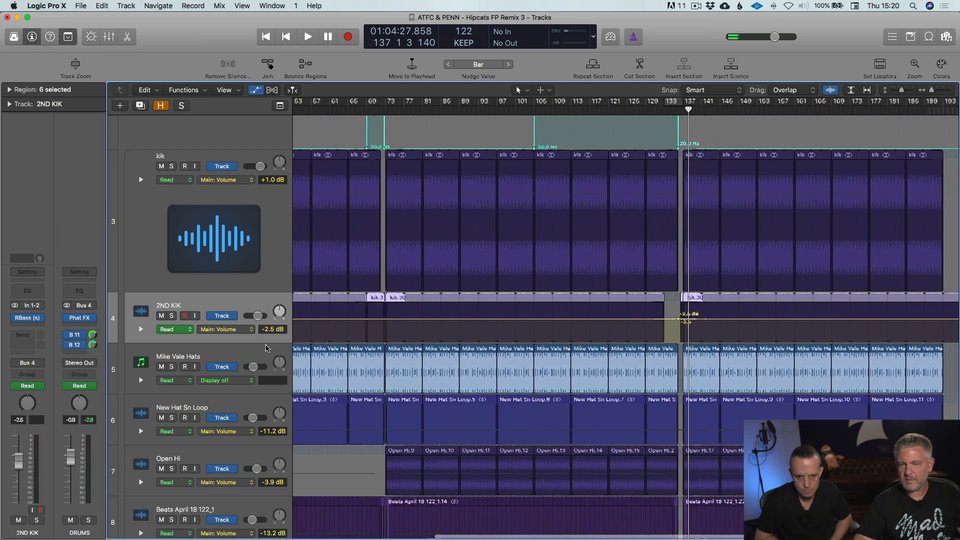Open Quick Help button

(x=50, y=37)
